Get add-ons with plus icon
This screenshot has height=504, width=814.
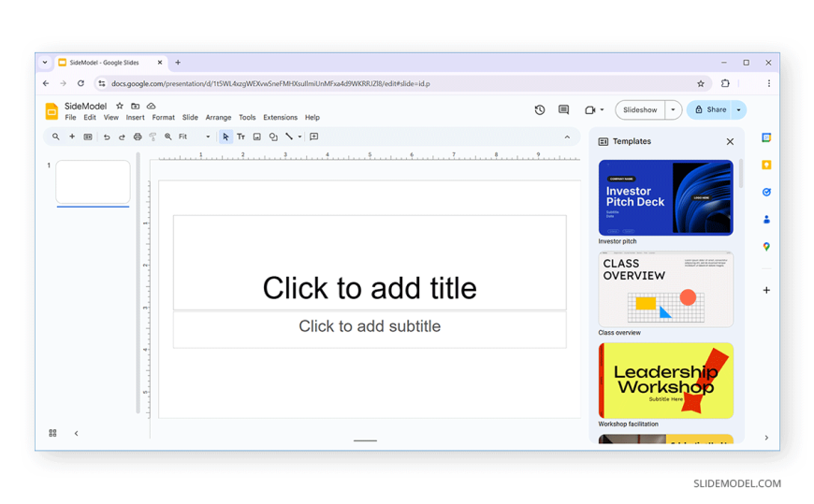(x=766, y=290)
